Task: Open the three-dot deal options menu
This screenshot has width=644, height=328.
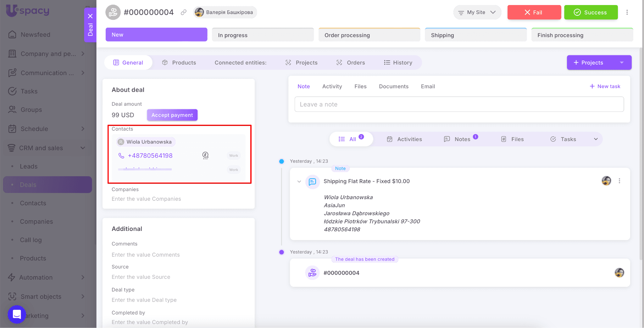Action: [627, 12]
